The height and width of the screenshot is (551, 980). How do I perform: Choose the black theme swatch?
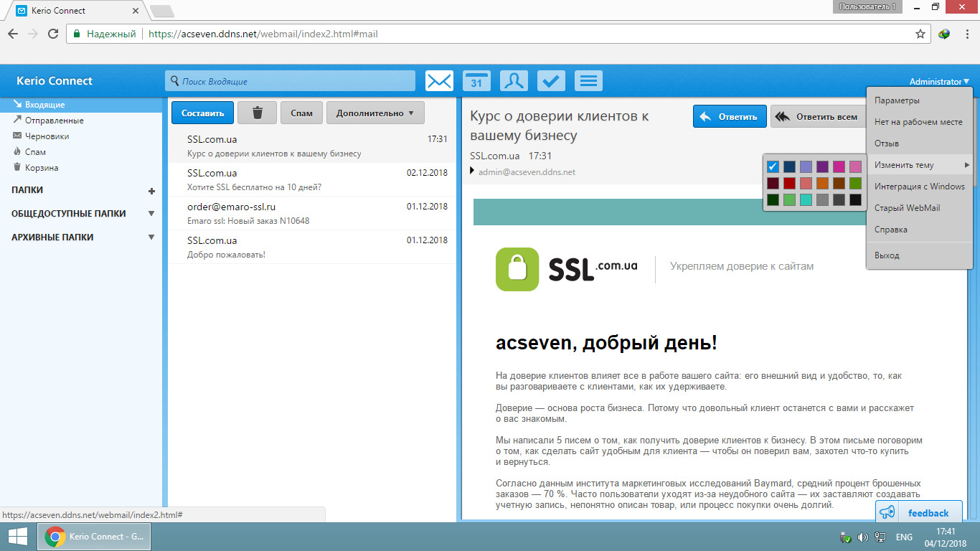(x=855, y=199)
